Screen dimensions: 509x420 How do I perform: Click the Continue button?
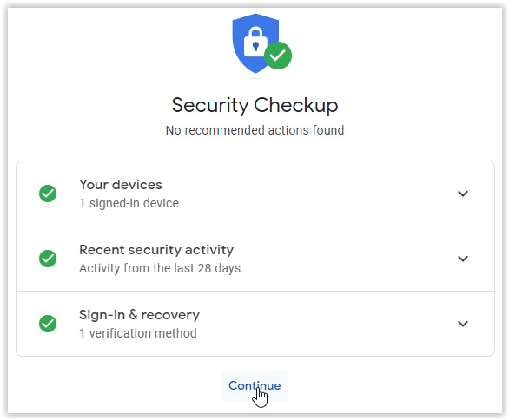point(254,386)
